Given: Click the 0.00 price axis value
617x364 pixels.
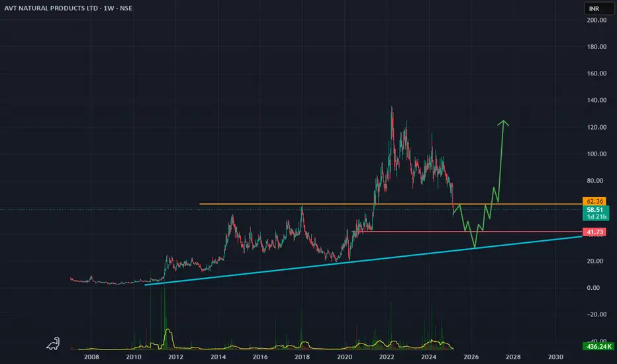Looking at the screenshot, I should pos(593,288).
